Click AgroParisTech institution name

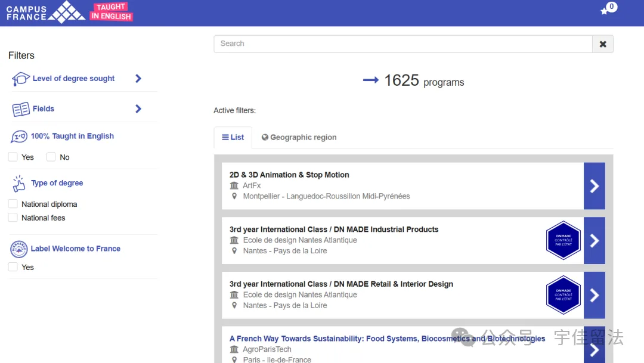coord(267,349)
